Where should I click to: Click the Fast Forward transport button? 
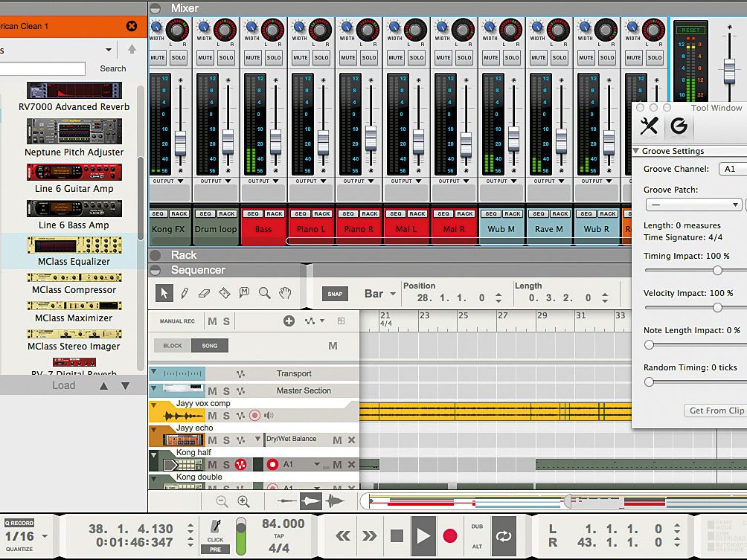pos(369,536)
